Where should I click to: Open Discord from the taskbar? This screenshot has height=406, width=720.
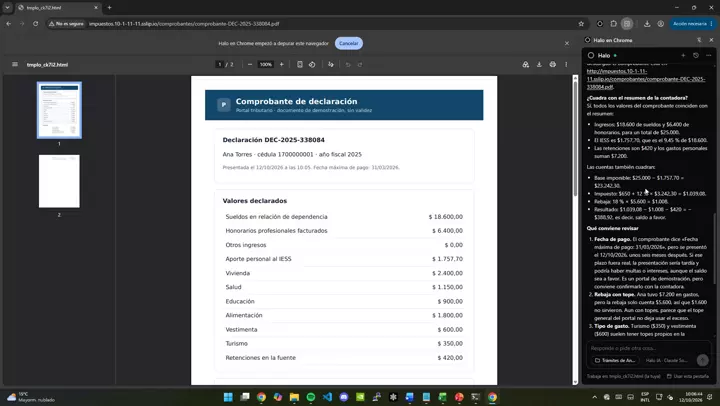coord(344,397)
